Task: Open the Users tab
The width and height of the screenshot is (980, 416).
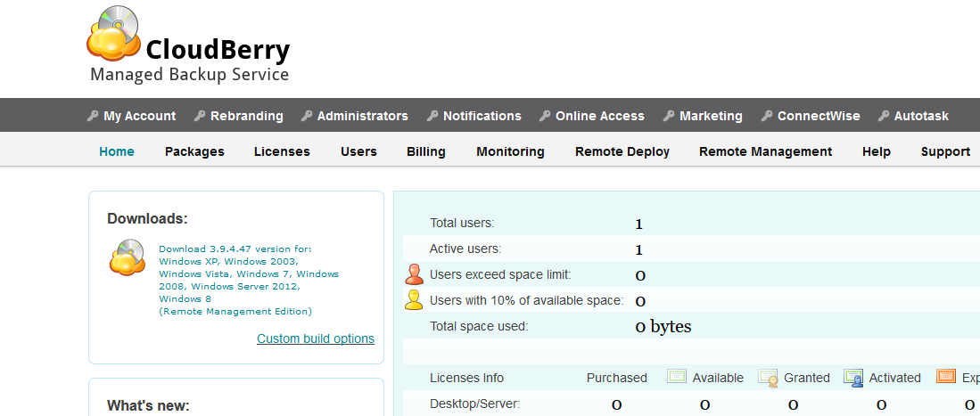Action: (x=358, y=151)
